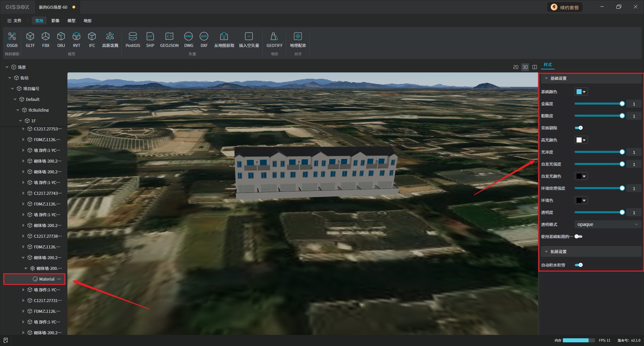
Task: Open the PostGIS vector import tool
Action: pos(133,36)
